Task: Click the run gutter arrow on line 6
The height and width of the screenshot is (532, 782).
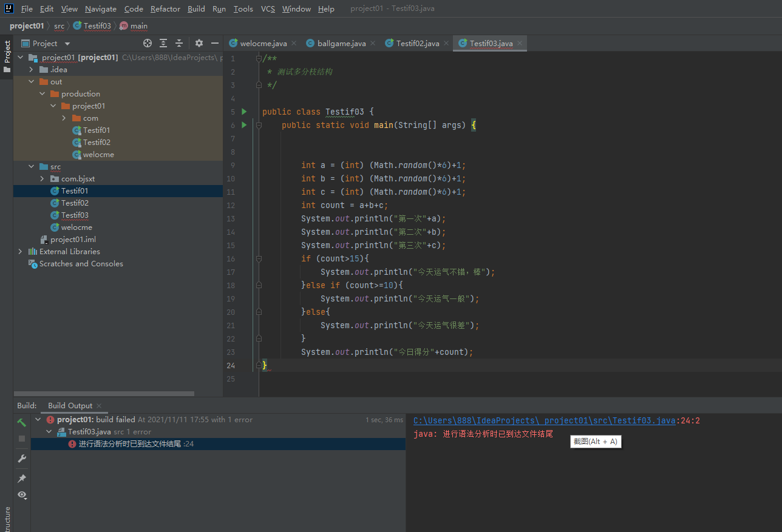Action: tap(244, 125)
